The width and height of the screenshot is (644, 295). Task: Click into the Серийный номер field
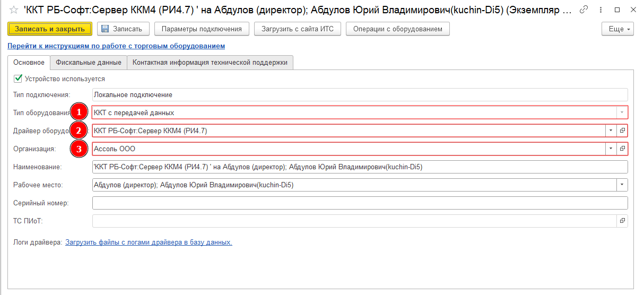pyautogui.click(x=360, y=203)
